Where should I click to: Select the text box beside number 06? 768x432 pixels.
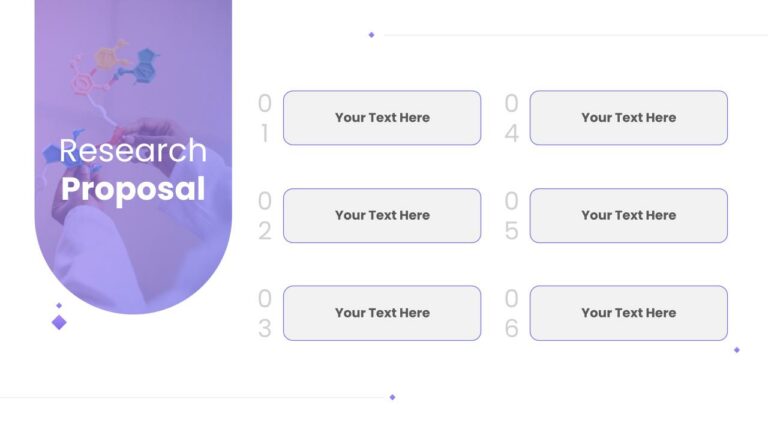pos(629,313)
